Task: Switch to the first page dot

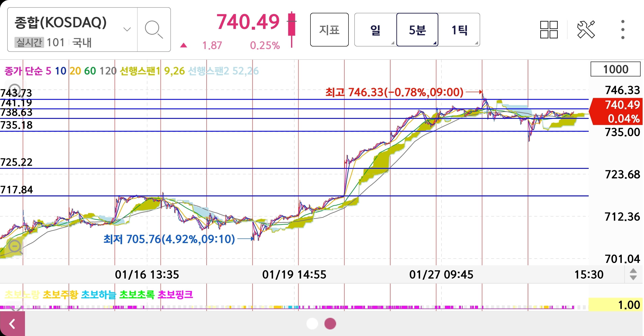Action: [x=312, y=323]
